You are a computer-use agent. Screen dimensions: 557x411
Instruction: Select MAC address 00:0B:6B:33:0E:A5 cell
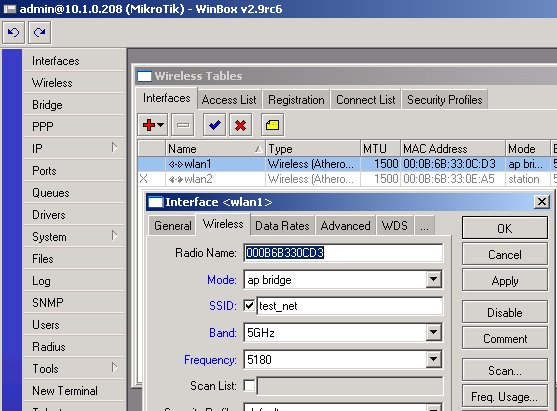point(453,179)
